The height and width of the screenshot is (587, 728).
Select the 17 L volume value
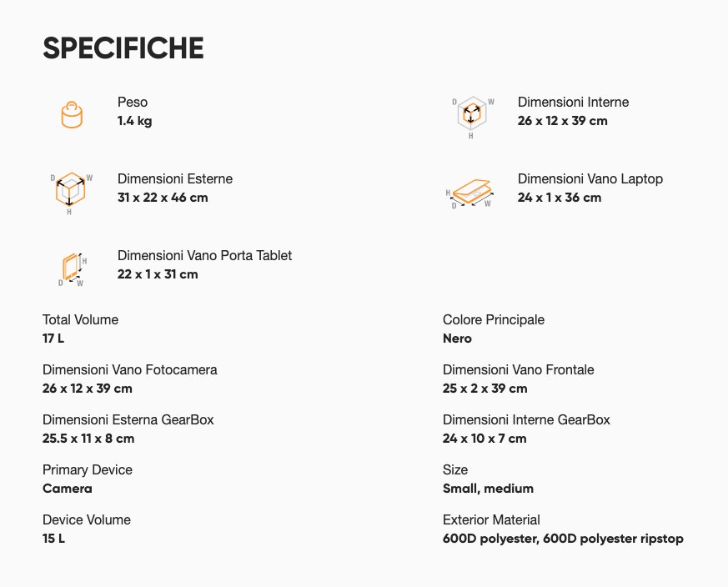click(54, 339)
